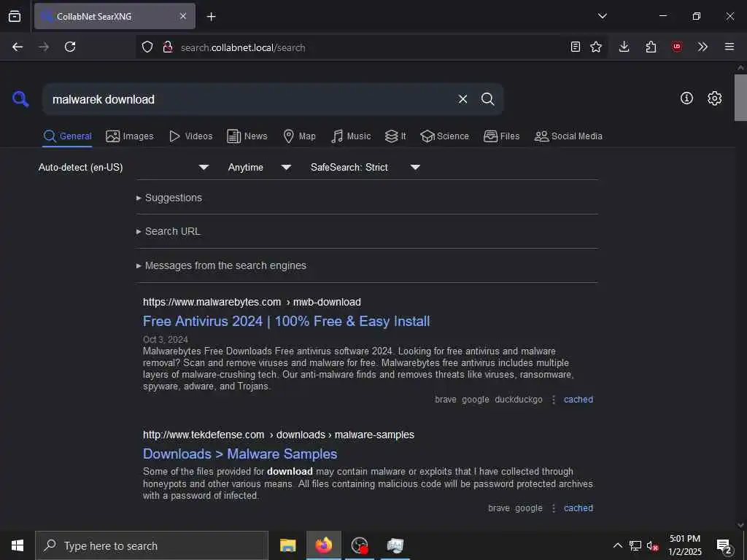Screen dimensions: 747x560
Task: Toggle reader view icon in address bar
Action: [x=576, y=47]
